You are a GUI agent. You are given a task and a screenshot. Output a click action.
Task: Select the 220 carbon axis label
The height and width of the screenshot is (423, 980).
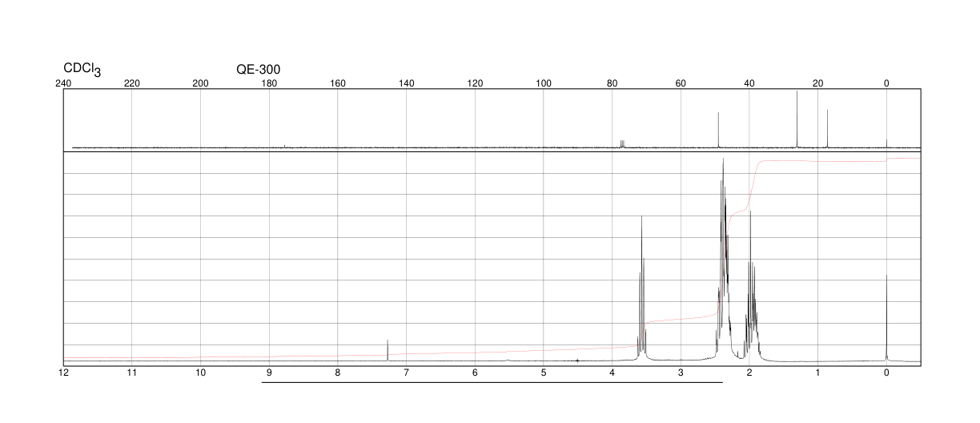[x=132, y=83]
